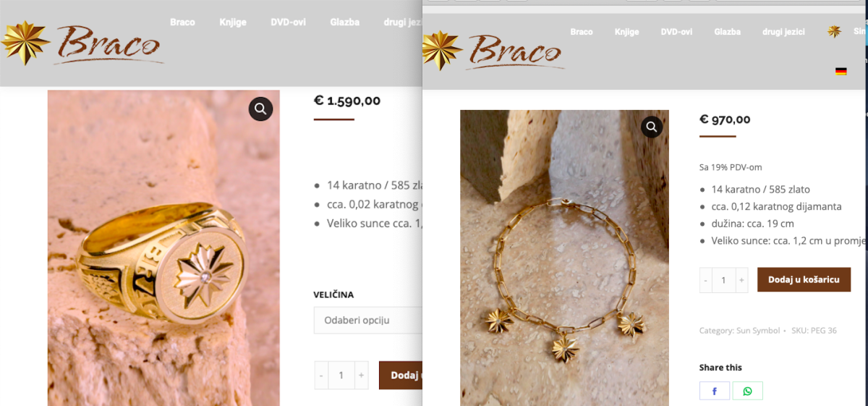Image resolution: width=868 pixels, height=406 pixels.
Task: Open bracelet image zoom magnifier icon
Action: pos(652,127)
